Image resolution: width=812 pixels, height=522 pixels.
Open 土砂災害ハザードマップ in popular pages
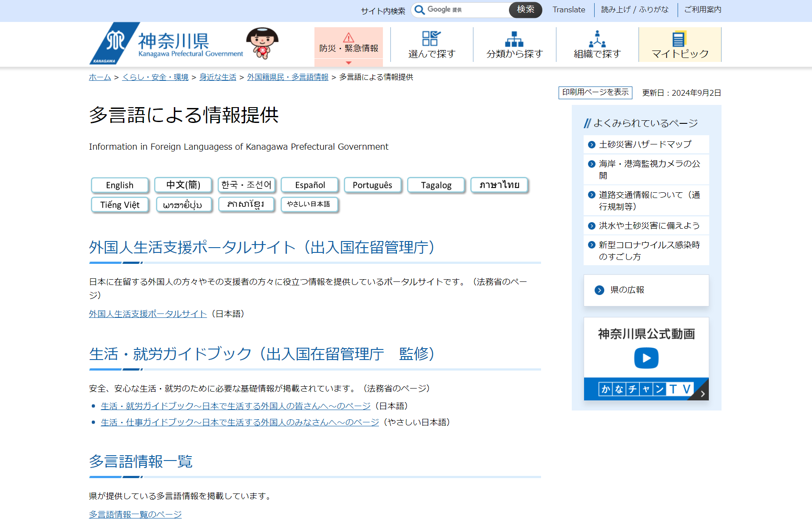click(645, 144)
